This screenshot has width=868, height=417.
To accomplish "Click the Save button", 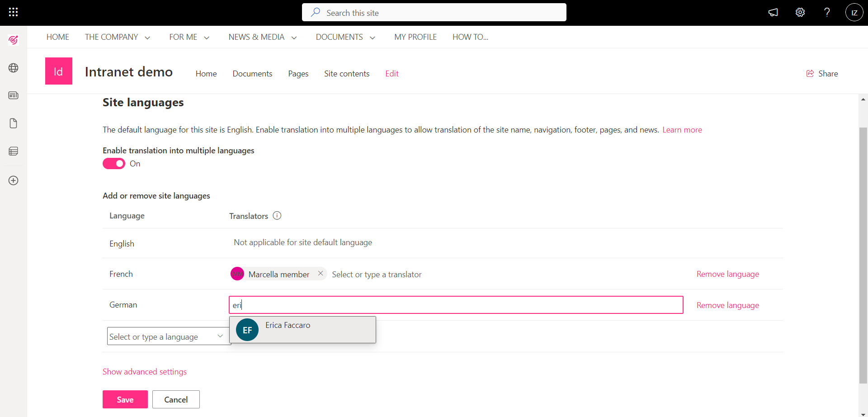I will 125,399.
